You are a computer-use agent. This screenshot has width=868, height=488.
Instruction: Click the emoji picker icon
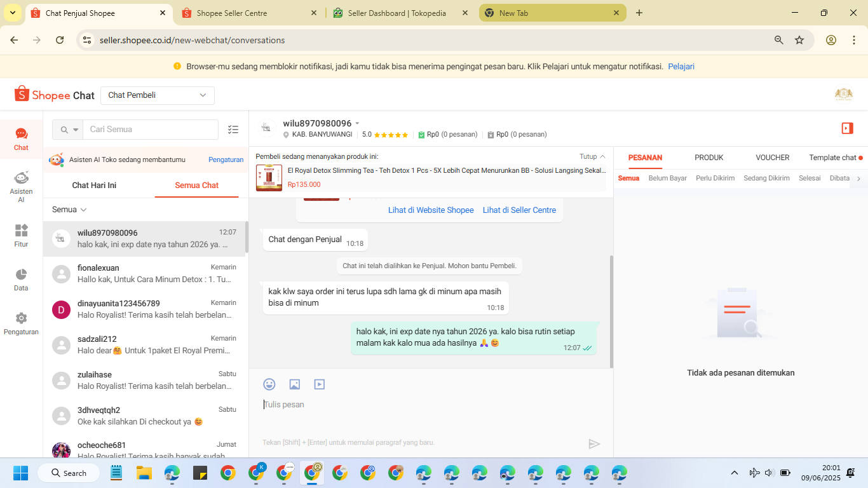pos(269,384)
